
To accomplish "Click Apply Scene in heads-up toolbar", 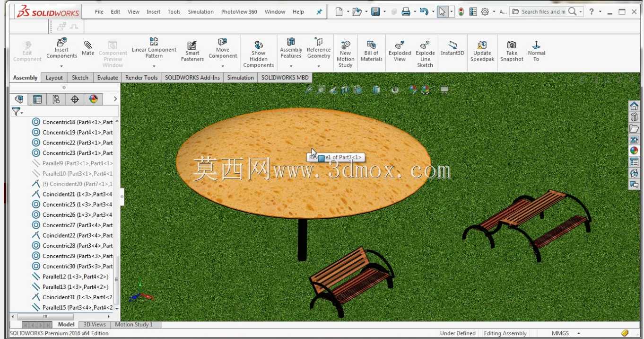I will coord(426,90).
